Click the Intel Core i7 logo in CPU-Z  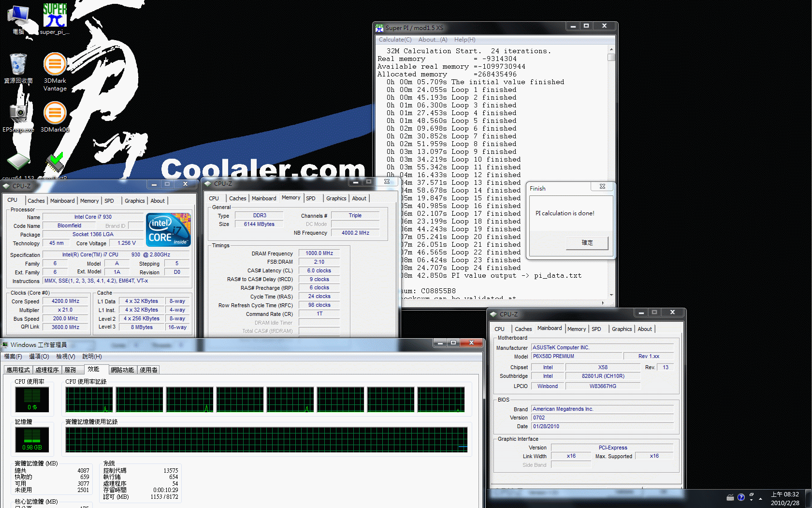(168, 230)
